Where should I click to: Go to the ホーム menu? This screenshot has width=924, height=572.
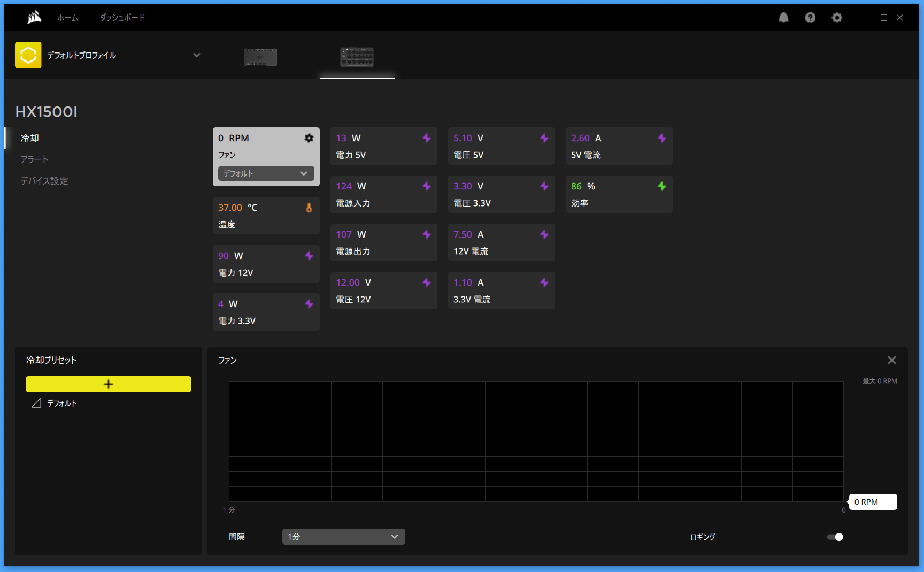pyautogui.click(x=68, y=18)
